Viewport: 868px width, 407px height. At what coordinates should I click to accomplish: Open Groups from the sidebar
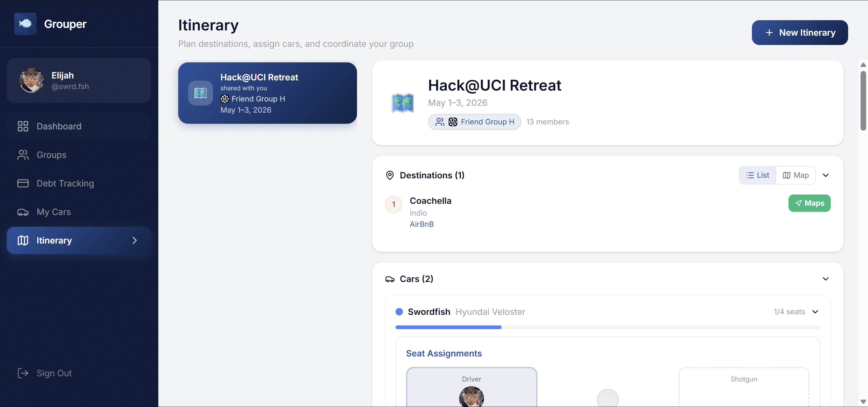79,155
